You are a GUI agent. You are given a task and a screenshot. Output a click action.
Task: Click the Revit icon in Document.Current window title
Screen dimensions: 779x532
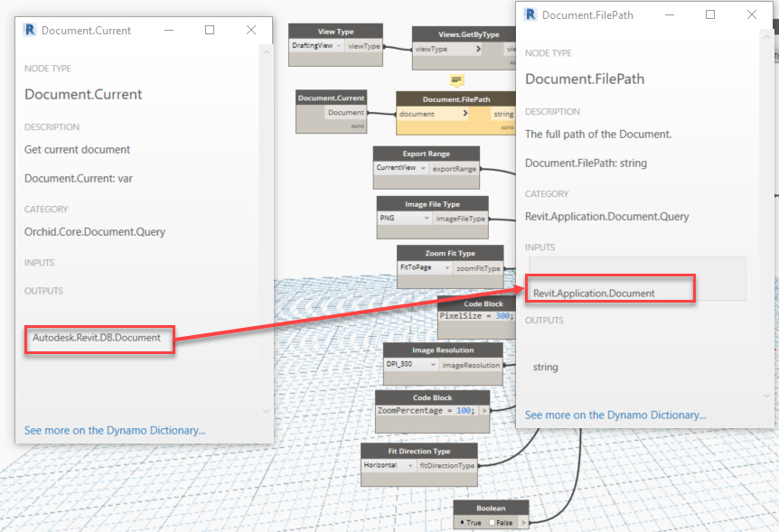point(30,31)
